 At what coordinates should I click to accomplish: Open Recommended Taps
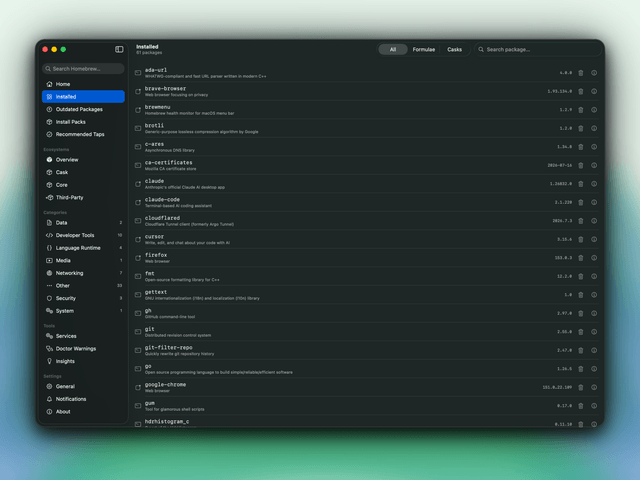[x=83, y=134]
